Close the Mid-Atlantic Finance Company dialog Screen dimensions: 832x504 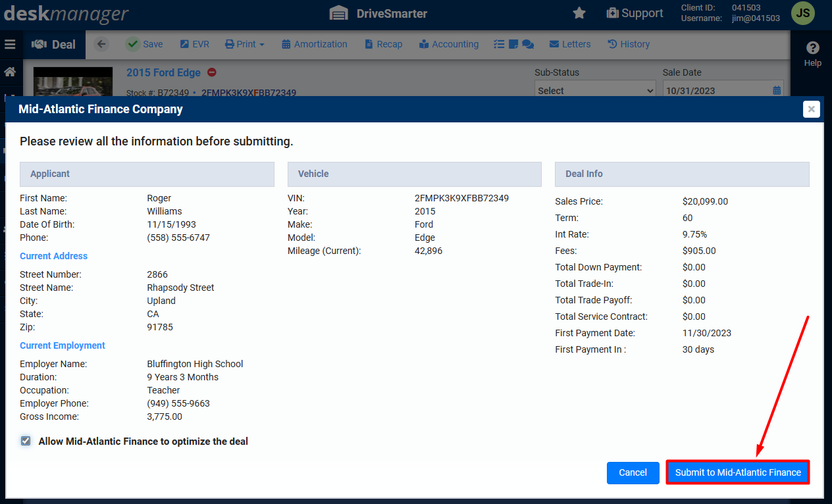[812, 109]
